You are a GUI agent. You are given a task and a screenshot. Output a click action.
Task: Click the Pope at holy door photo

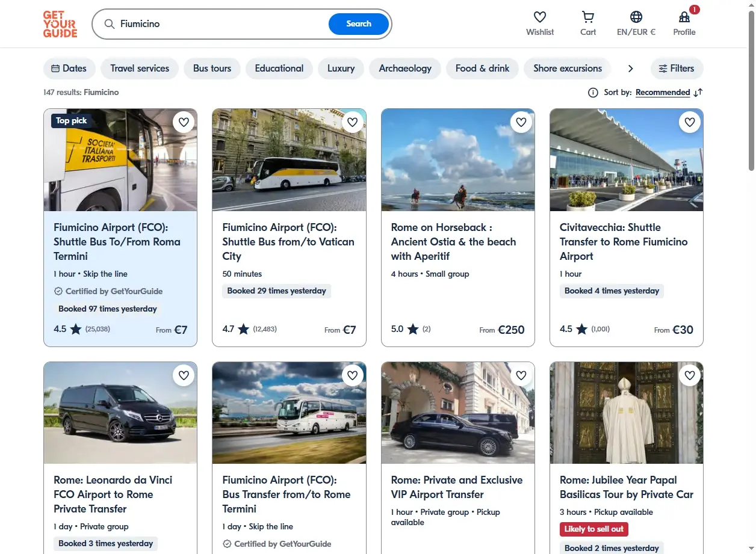pyautogui.click(x=627, y=413)
